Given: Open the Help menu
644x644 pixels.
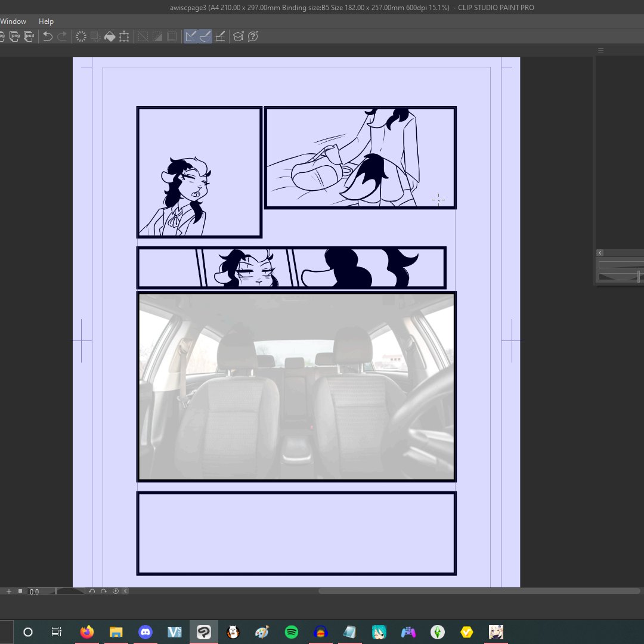Looking at the screenshot, I should (46, 21).
